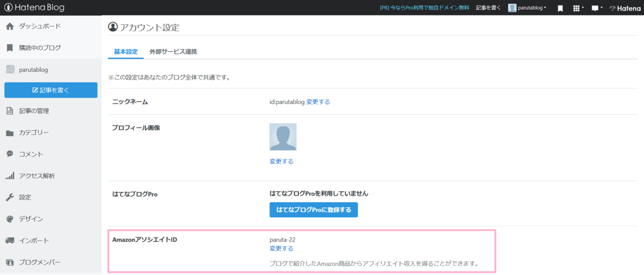Click the インポート truck icon
644x275 pixels.
[x=10, y=240]
